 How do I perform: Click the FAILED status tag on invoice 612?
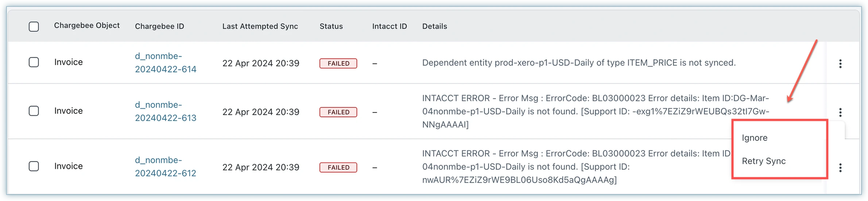338,167
